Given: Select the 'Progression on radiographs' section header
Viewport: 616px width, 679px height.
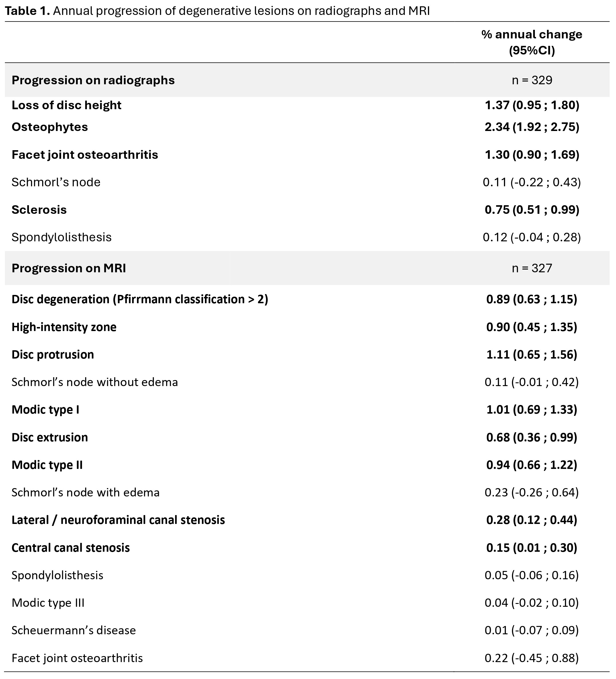Looking at the screenshot, I should [93, 80].
